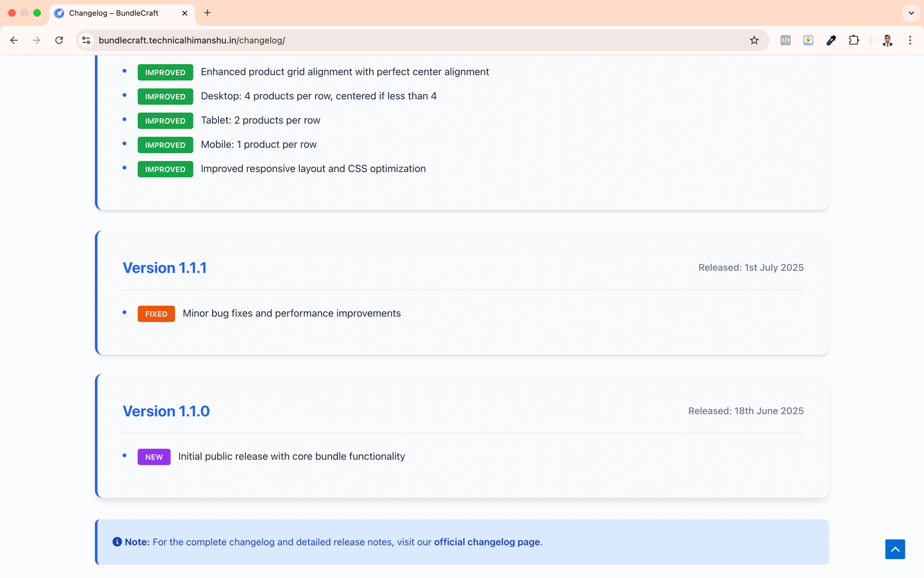Viewport: 924px width, 578px height.
Task: Click the color picker eyedropper extension
Action: (x=831, y=40)
